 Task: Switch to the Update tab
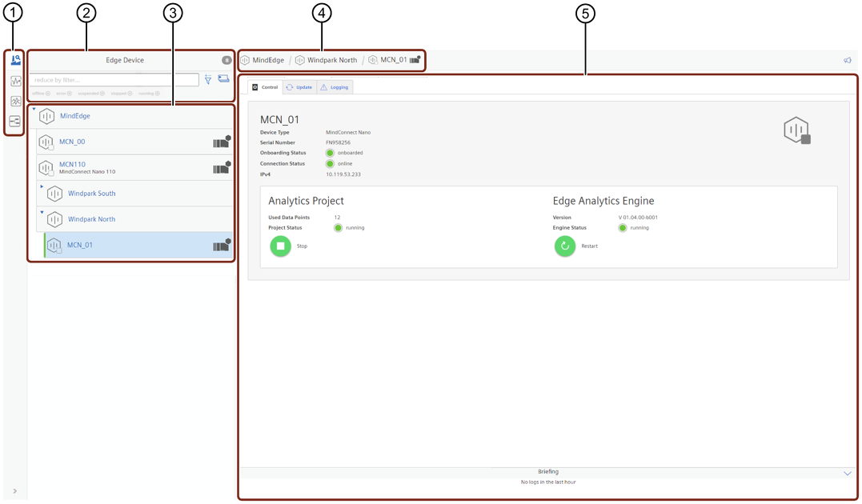299,87
